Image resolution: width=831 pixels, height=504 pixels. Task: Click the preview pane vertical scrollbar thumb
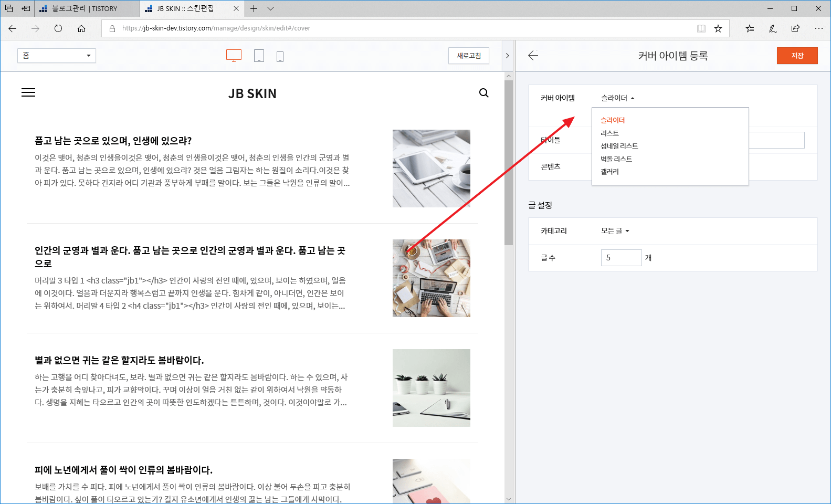click(x=509, y=163)
